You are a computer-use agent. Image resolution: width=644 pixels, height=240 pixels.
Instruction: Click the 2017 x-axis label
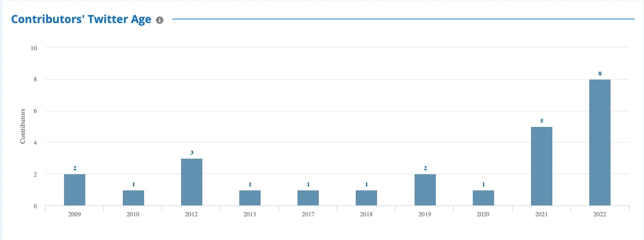[308, 213]
